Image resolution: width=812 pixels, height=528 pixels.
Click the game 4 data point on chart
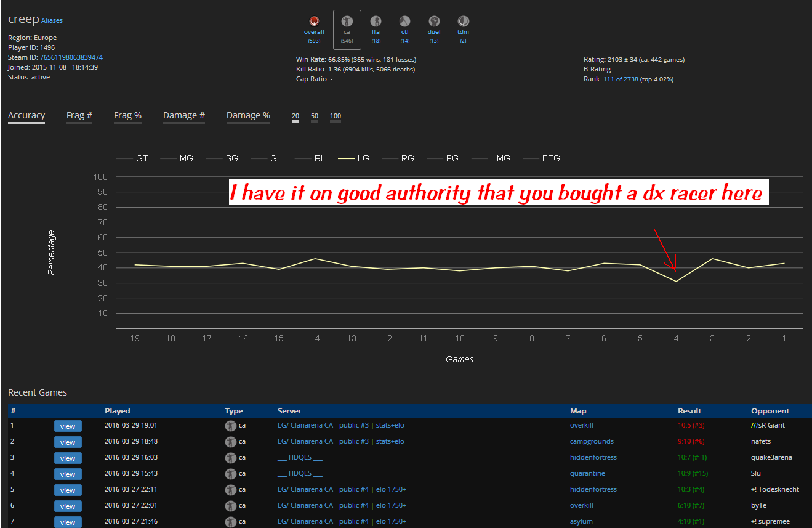676,282
